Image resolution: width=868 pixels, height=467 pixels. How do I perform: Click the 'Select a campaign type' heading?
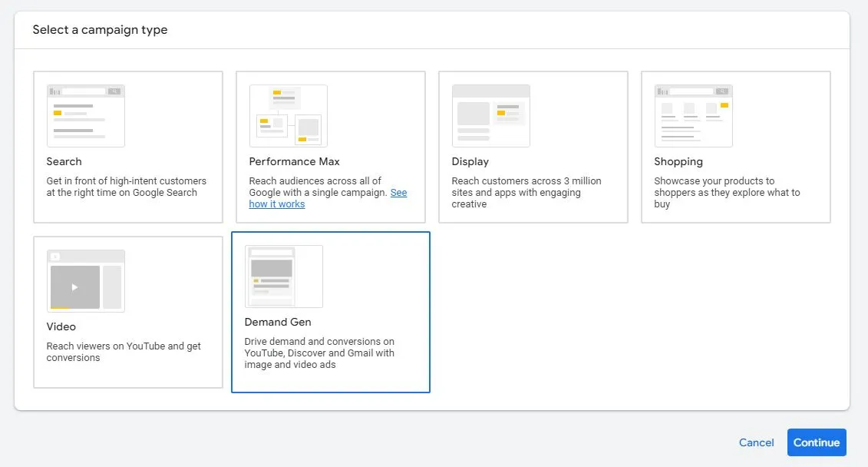tap(101, 30)
